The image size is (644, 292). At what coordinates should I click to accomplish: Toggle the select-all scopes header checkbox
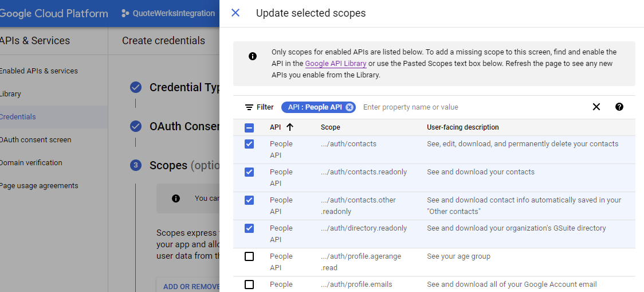(x=249, y=128)
